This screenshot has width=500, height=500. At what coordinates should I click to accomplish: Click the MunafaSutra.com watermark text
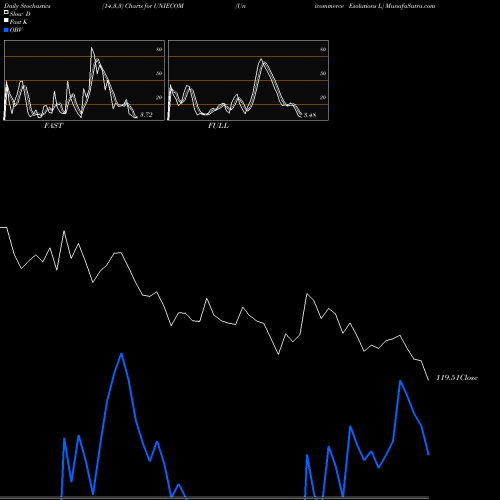[410, 6]
